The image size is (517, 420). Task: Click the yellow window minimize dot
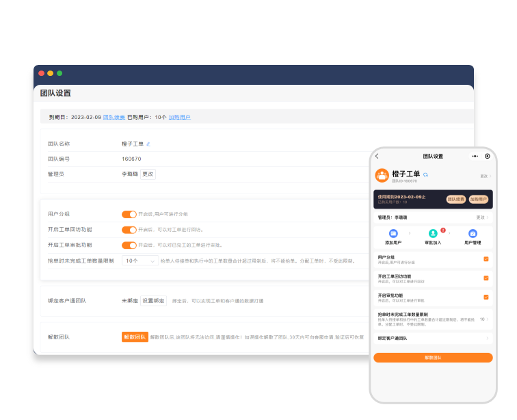click(x=51, y=73)
